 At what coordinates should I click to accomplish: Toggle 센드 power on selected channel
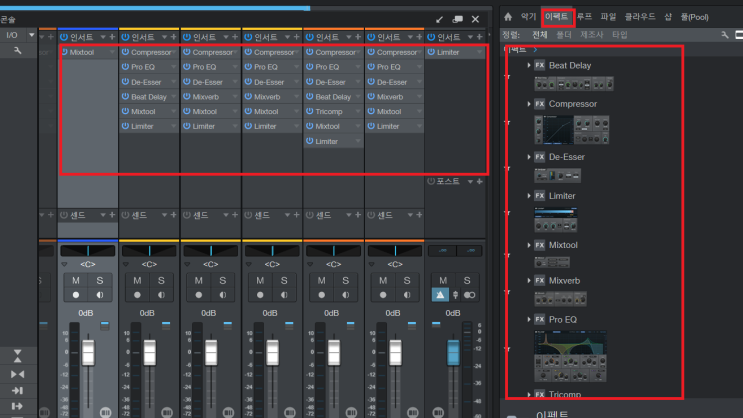pyautogui.click(x=64, y=215)
